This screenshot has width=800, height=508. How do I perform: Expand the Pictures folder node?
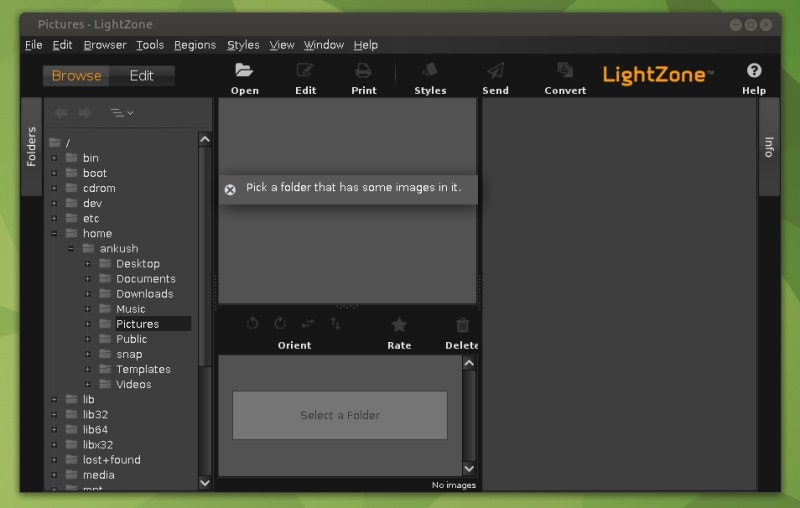tap(88, 324)
